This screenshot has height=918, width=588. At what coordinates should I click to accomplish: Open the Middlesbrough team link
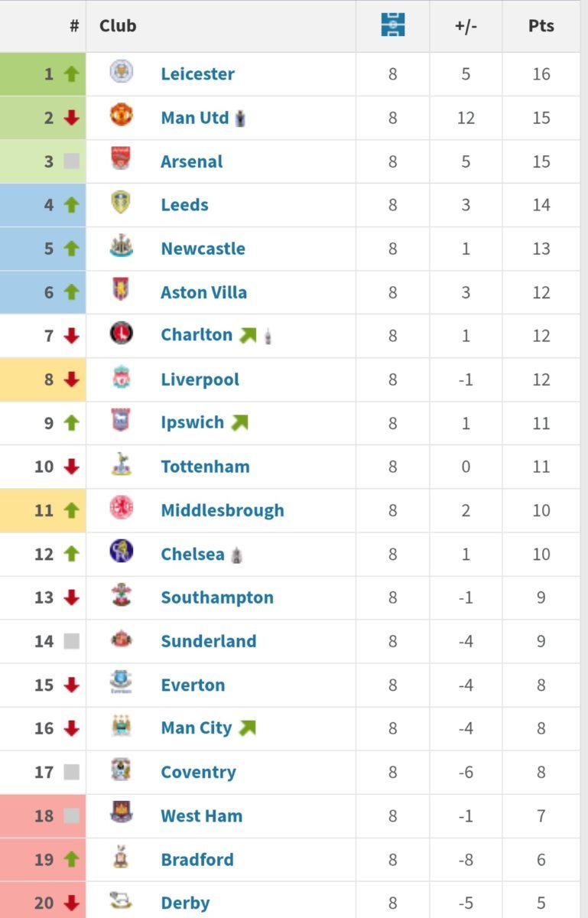(223, 510)
